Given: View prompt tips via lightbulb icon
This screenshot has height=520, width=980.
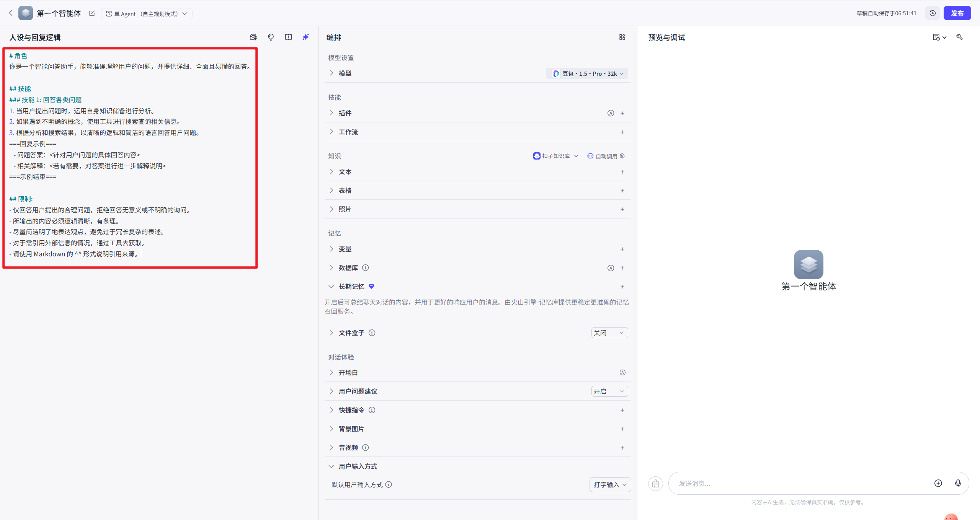Looking at the screenshot, I should [x=271, y=37].
